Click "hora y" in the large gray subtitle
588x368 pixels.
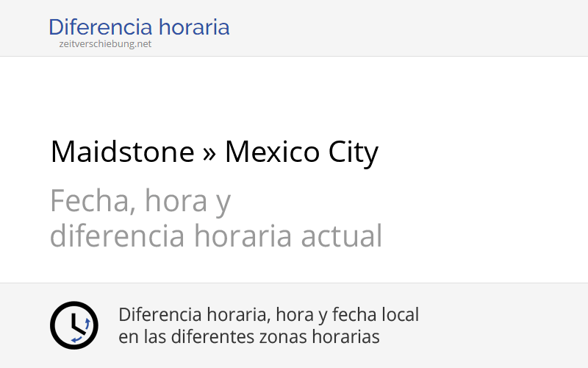[x=188, y=200]
